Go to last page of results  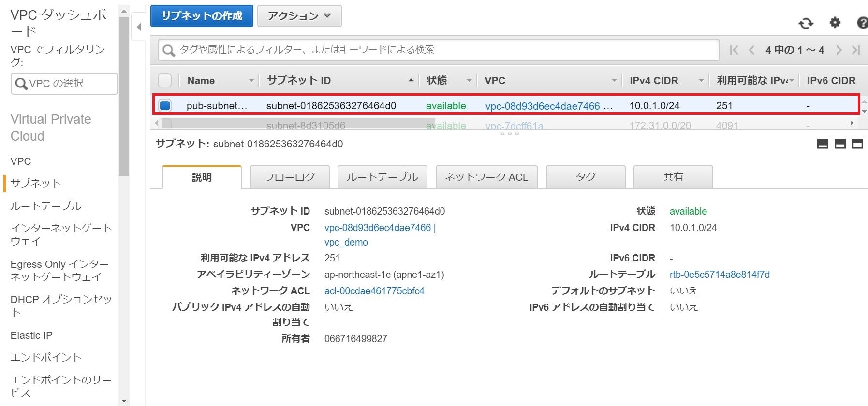856,50
